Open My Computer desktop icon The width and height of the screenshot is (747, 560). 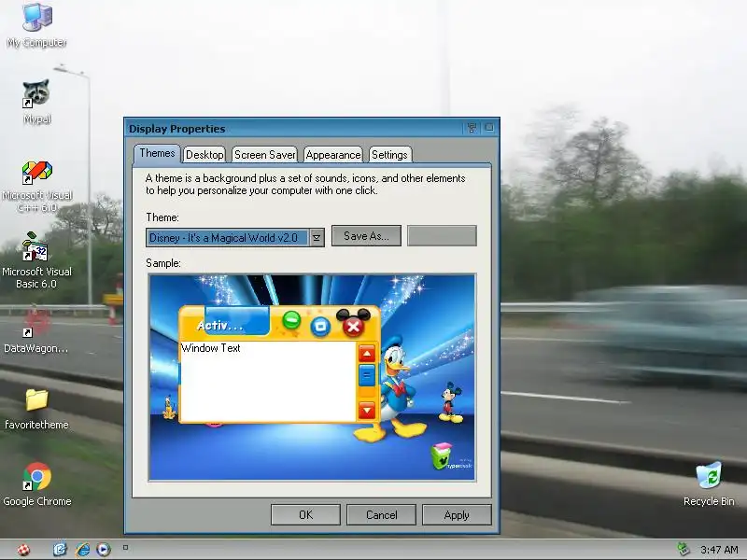(x=36, y=25)
